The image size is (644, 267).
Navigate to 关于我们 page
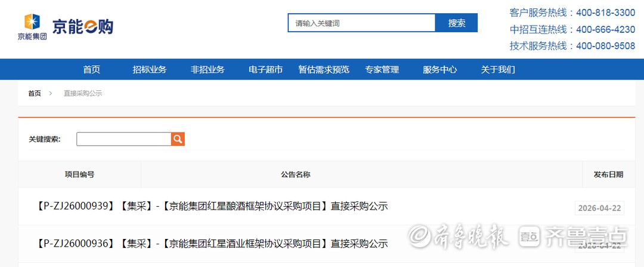coord(498,70)
